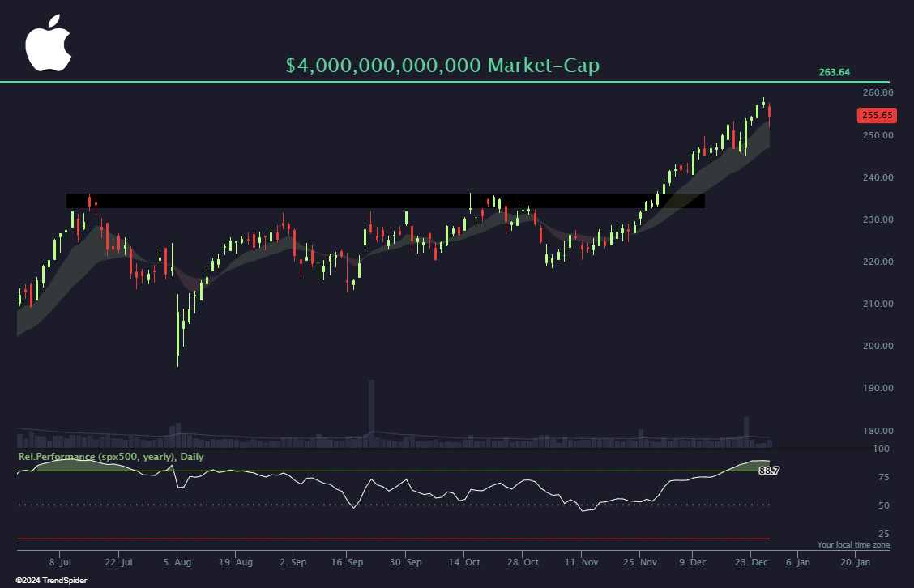Click the last red candlestick near 255

click(x=770, y=113)
